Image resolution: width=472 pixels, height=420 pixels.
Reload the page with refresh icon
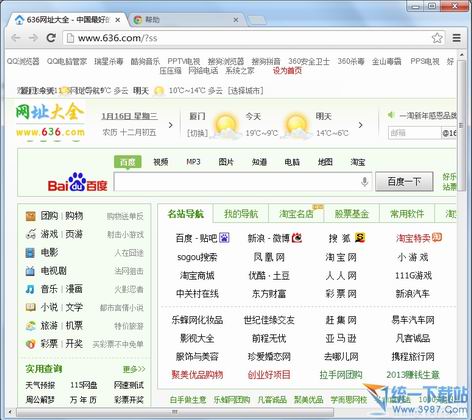(x=51, y=38)
